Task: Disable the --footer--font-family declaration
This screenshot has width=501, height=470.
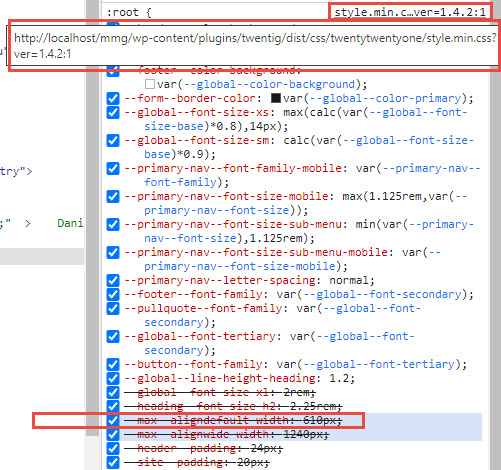Action: 113,294
